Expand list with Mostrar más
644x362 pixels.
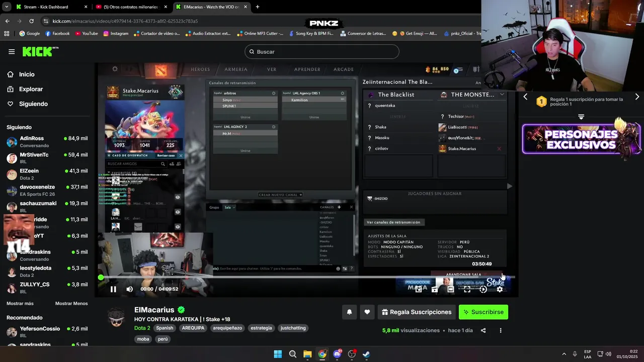pos(20,304)
